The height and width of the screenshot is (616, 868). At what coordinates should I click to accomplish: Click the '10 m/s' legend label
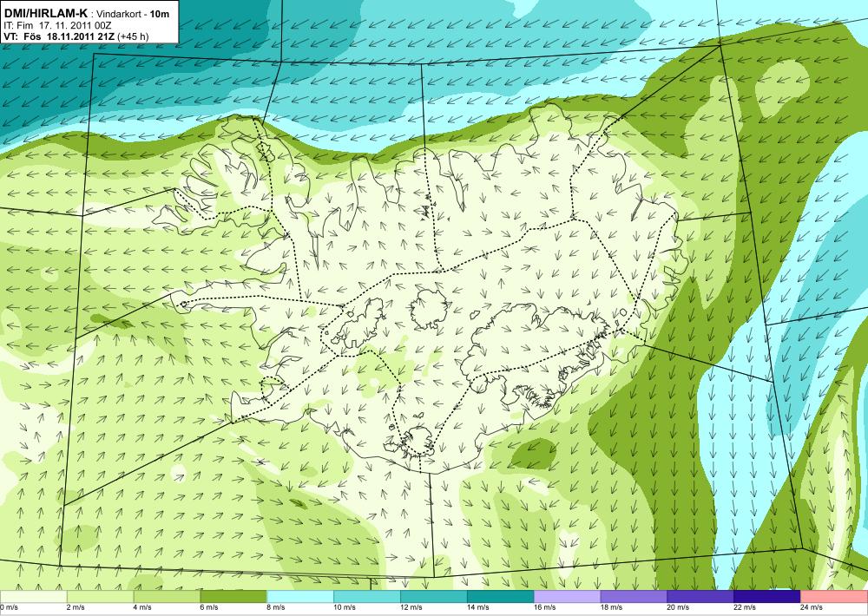345,607
